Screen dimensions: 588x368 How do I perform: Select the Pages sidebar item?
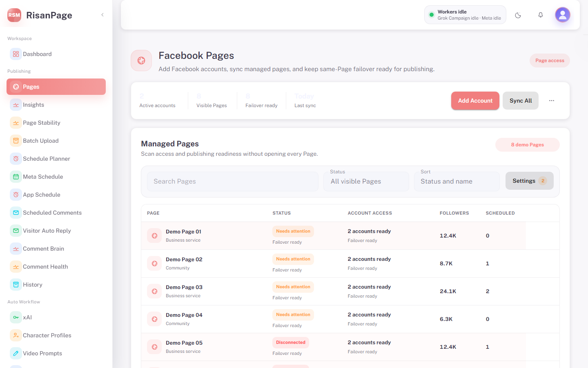[x=56, y=87]
